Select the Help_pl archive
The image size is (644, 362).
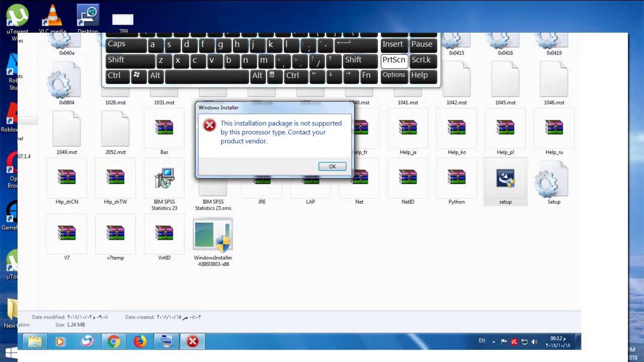point(505,132)
